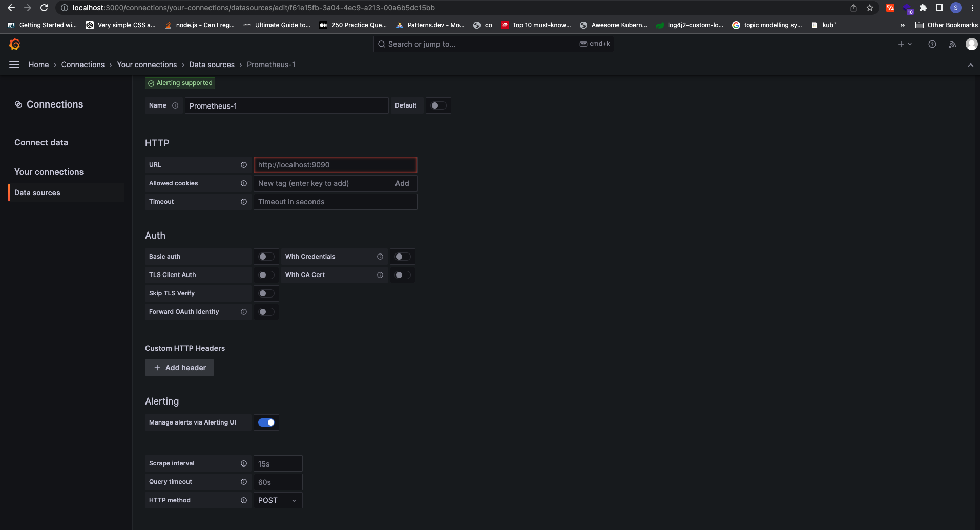980x530 pixels.
Task: Collapse the top bar with chevron
Action: 970,65
